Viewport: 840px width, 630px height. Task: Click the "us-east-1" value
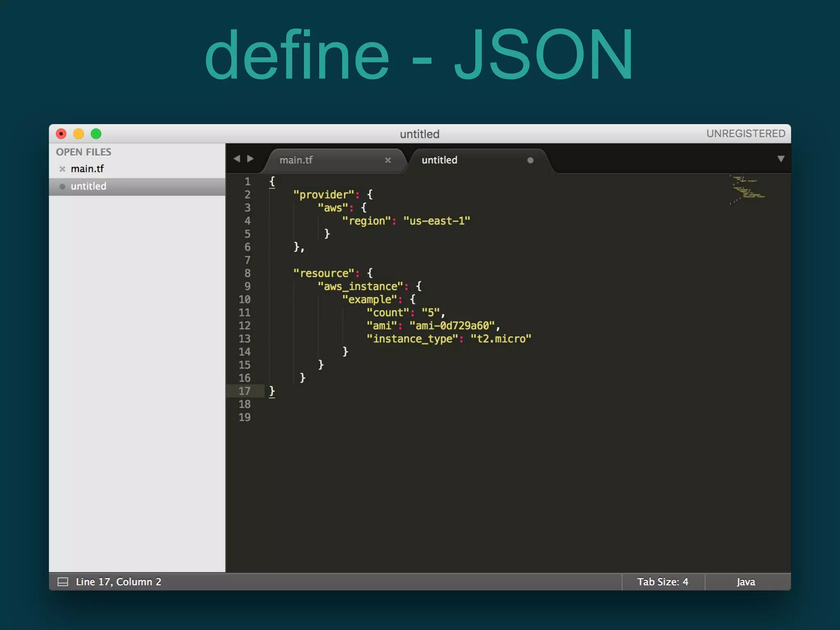point(437,221)
